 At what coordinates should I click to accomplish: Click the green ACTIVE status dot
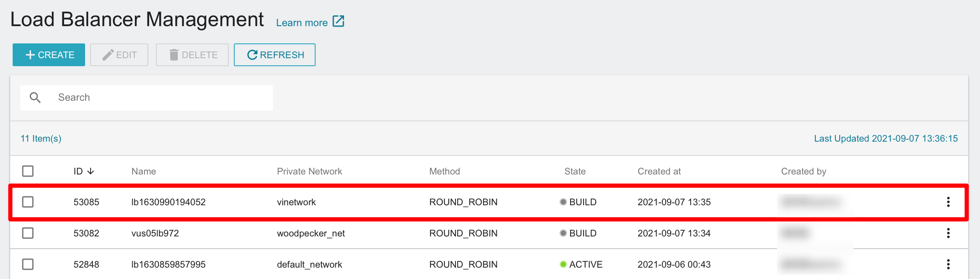[563, 264]
